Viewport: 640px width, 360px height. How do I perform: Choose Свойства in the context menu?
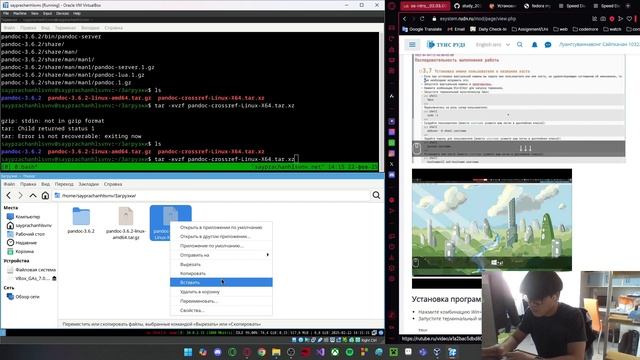click(x=221, y=310)
